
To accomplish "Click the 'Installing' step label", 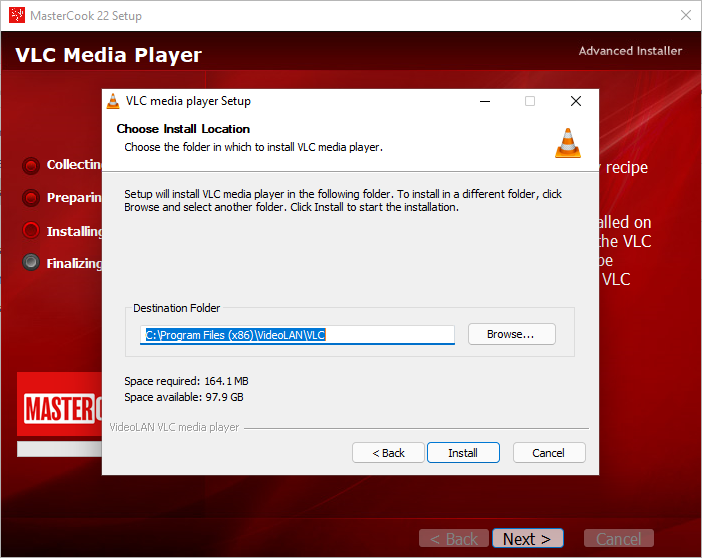I will (75, 231).
